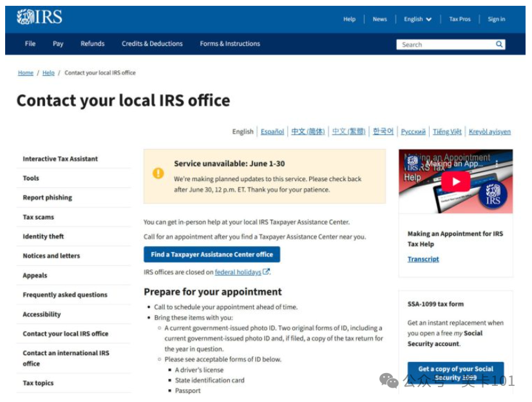The width and height of the screenshot is (532, 402).
Task: Click Find a Taxpayer Assistance Center office
Action: pyautogui.click(x=212, y=254)
